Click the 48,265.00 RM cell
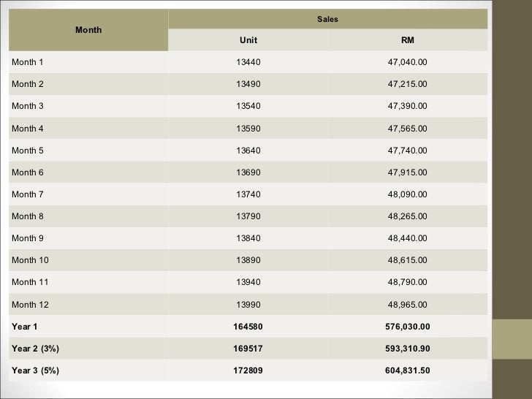 tap(407, 216)
